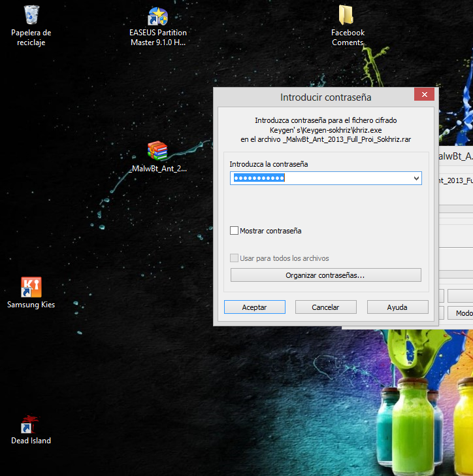The width and height of the screenshot is (473, 476).
Task: Click the Ayuda button
Action: coord(397,307)
